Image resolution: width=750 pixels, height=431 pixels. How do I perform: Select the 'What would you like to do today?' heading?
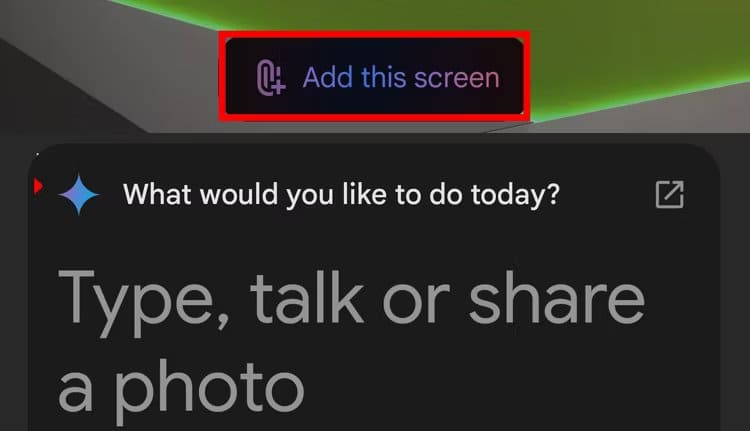(341, 195)
